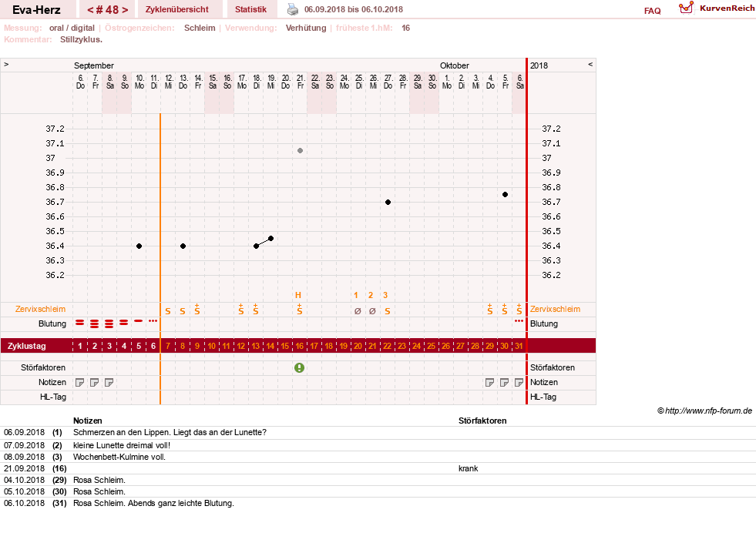Image resolution: width=756 pixels, height=543 pixels.
Task: Click the KurvenReich brand text link
Action: pos(727,8)
